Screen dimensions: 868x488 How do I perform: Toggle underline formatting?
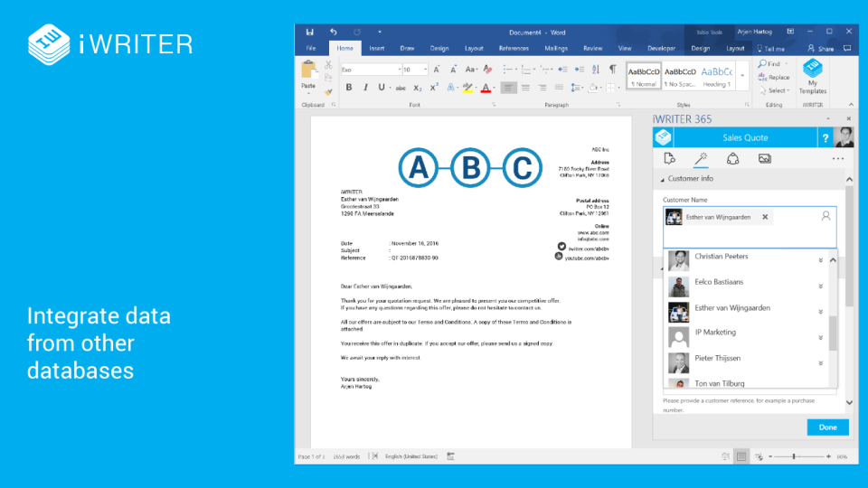click(381, 88)
